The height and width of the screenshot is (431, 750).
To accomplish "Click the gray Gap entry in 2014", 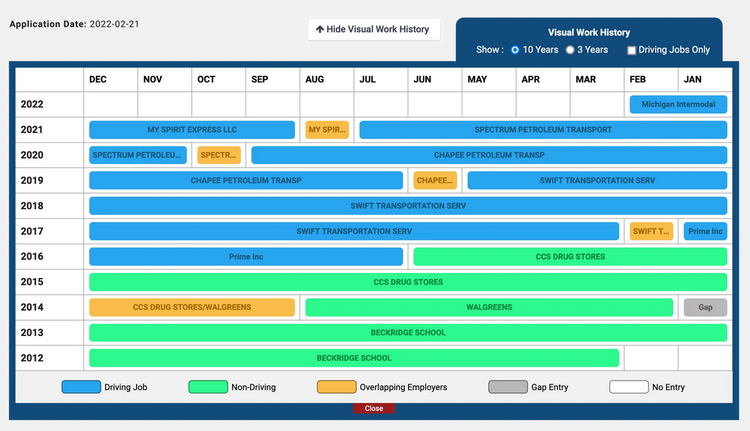I will tap(705, 307).
